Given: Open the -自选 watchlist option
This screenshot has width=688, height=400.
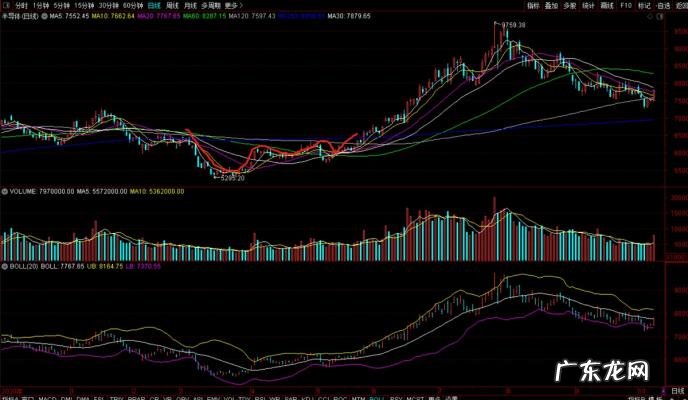Looking at the screenshot, I should (x=662, y=5).
